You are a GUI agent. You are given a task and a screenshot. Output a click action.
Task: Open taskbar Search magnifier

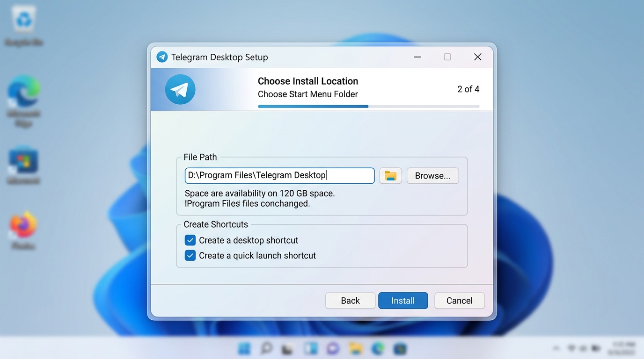click(266, 348)
